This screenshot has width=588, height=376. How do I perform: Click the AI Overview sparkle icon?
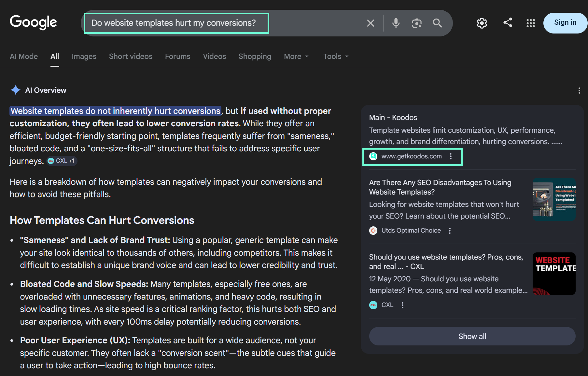coord(15,90)
